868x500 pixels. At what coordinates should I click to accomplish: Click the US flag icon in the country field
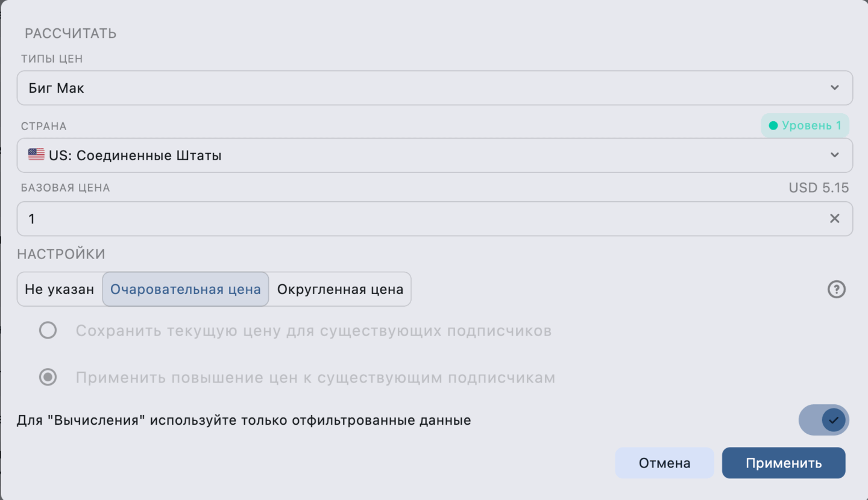[36, 155]
